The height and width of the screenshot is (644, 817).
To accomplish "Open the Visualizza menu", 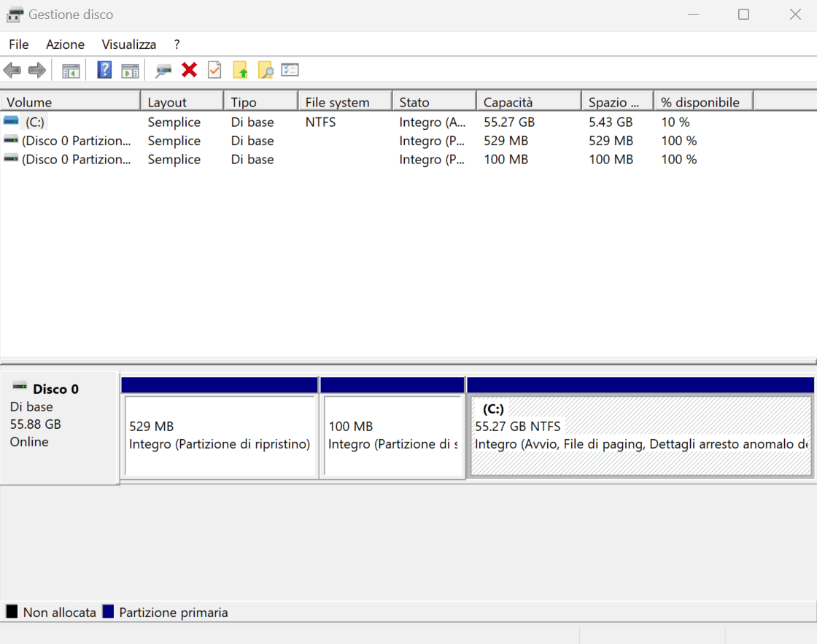I will click(x=128, y=44).
